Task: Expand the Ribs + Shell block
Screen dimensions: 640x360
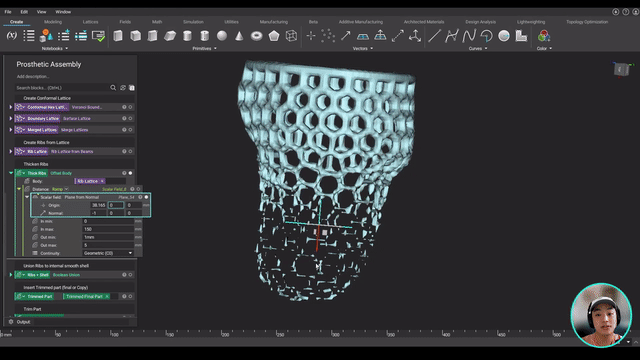Action: click(x=11, y=275)
